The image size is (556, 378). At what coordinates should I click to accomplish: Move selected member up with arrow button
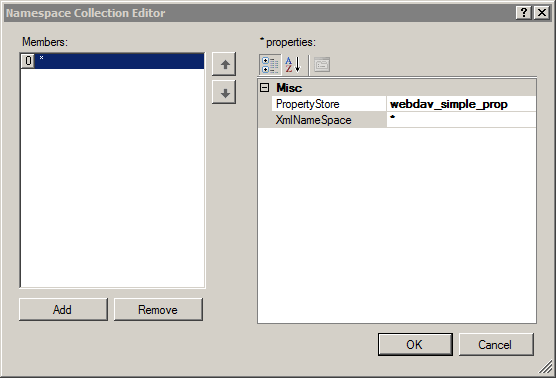coord(224,64)
